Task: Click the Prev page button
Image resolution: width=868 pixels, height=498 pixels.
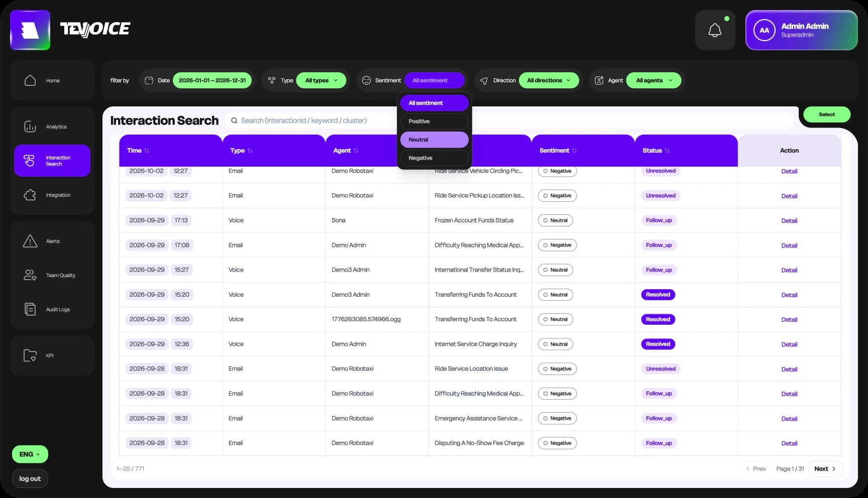Action: [756, 469]
